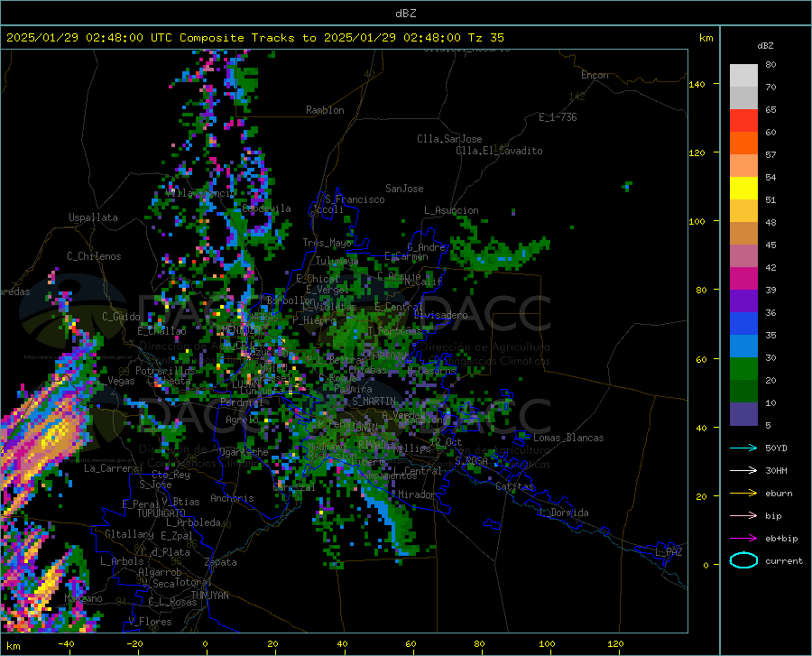Click the dark purple 5 dBZ color swatch
This screenshot has width=812, height=656.
point(743,414)
